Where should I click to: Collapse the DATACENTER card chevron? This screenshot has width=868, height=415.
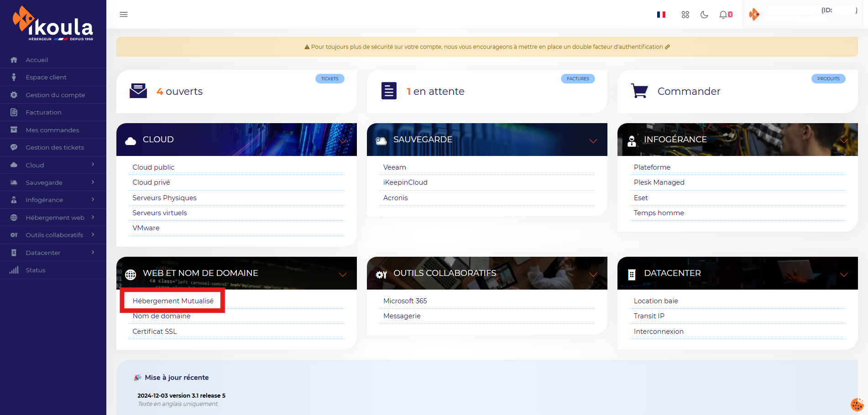[x=844, y=275]
